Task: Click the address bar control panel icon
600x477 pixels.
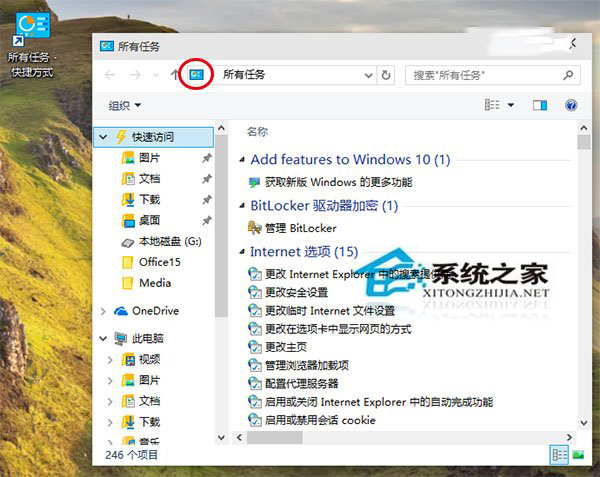Action: 197,75
